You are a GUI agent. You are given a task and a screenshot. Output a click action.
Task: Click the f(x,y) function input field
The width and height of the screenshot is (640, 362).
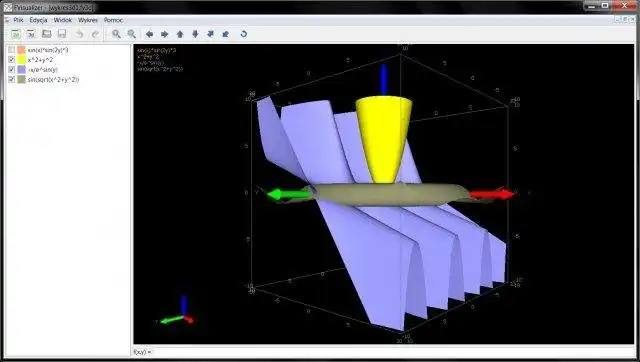(393, 352)
